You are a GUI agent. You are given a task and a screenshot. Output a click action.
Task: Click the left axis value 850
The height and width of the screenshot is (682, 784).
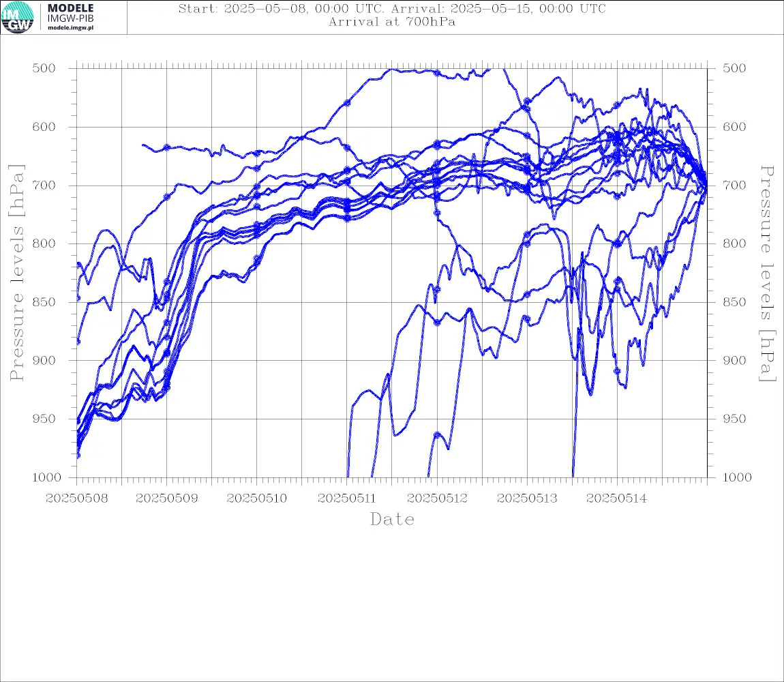pyautogui.click(x=44, y=302)
